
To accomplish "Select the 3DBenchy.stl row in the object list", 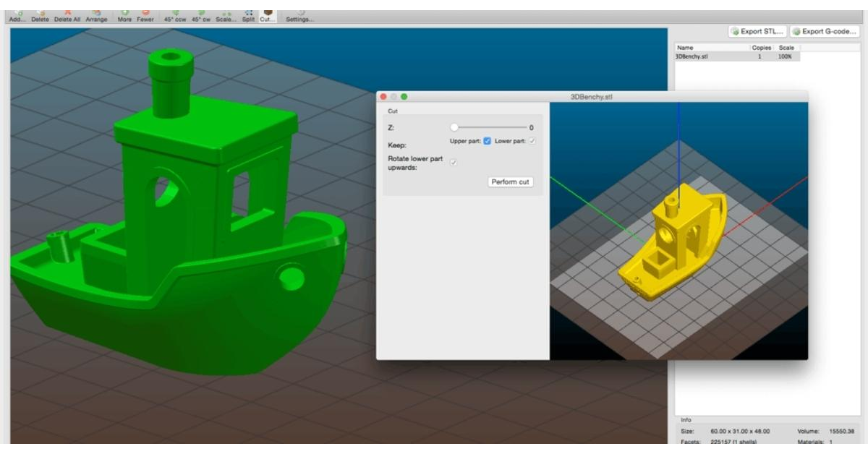I will tap(737, 56).
